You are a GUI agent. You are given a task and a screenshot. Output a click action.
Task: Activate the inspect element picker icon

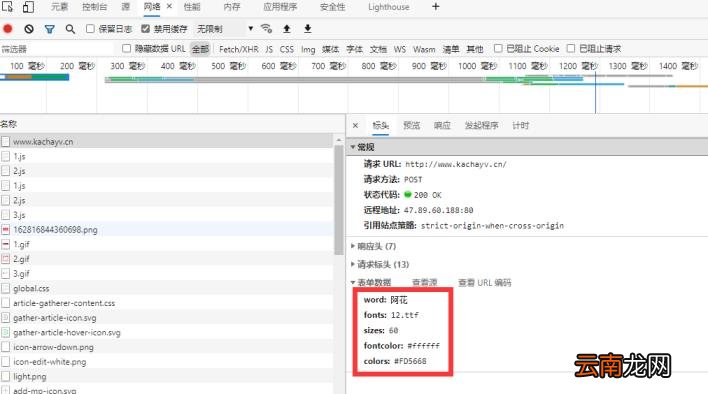(x=7, y=7)
